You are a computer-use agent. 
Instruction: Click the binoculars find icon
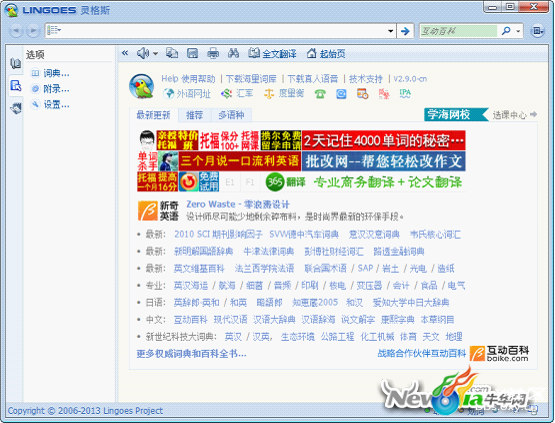point(233,53)
